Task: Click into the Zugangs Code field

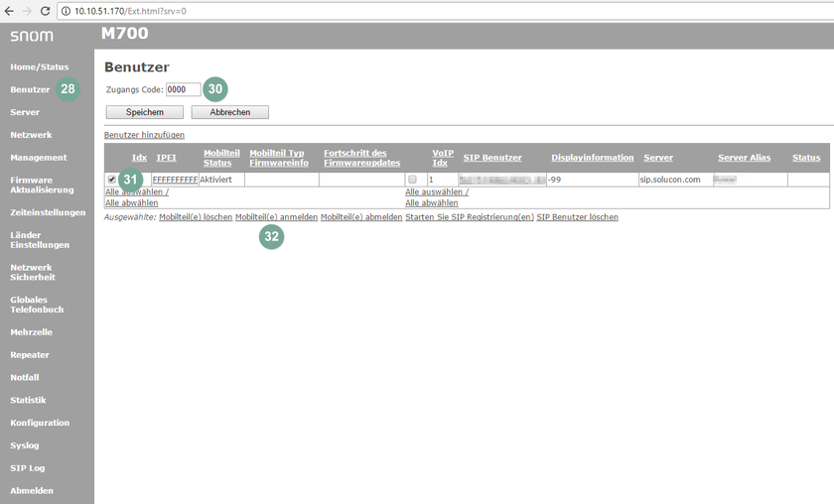Action: pos(183,89)
